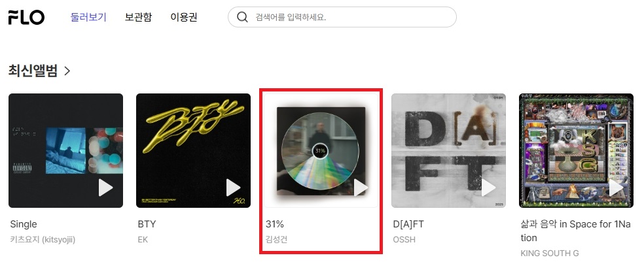The width and height of the screenshot is (644, 264).
Task: Open the D[A]FT album cover thumbnail
Action: [448, 150]
